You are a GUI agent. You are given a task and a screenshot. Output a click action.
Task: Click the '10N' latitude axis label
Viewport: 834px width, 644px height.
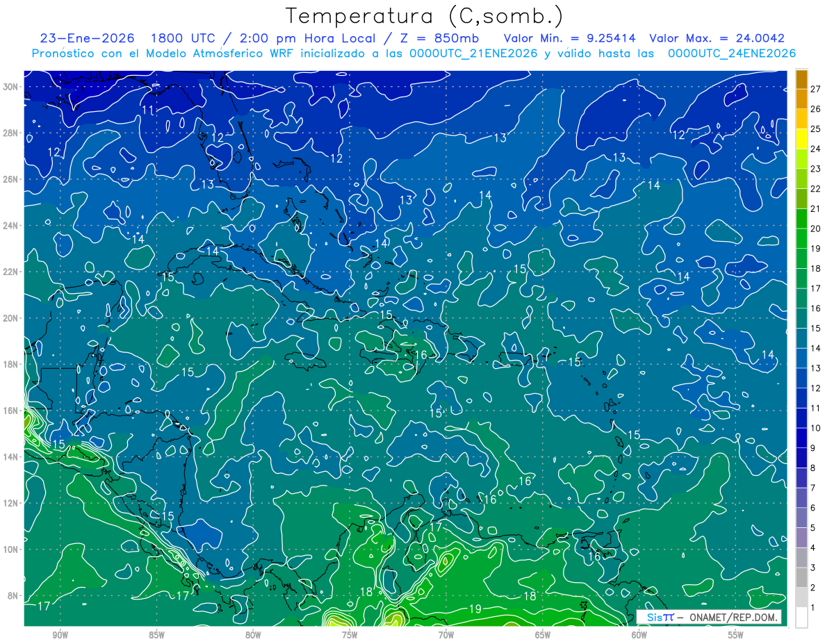click(12, 549)
